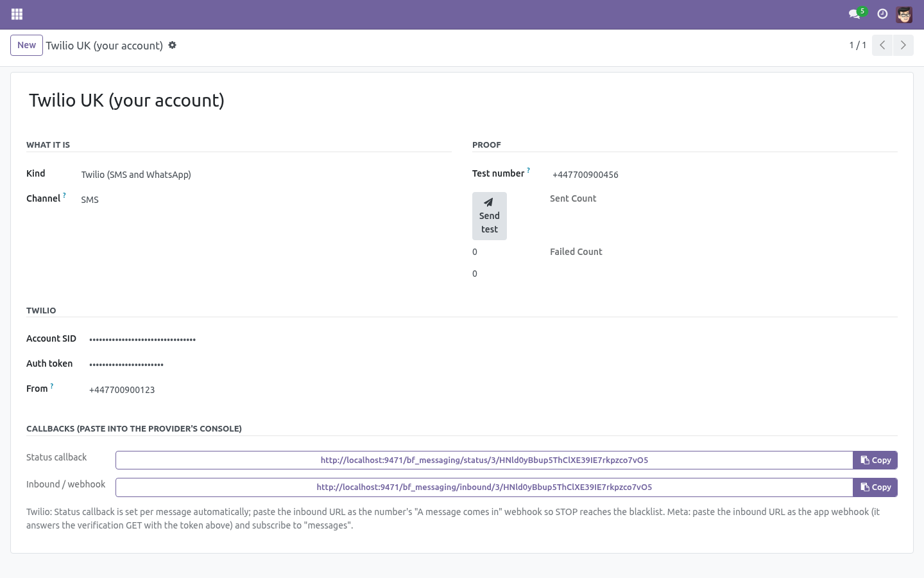This screenshot has height=578, width=924.
Task: Click the breadcrumb Twilio UK (your account)
Action: click(104, 46)
